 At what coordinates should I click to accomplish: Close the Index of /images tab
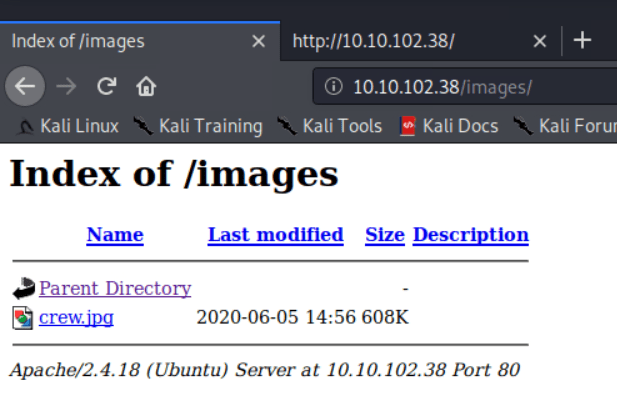(258, 42)
